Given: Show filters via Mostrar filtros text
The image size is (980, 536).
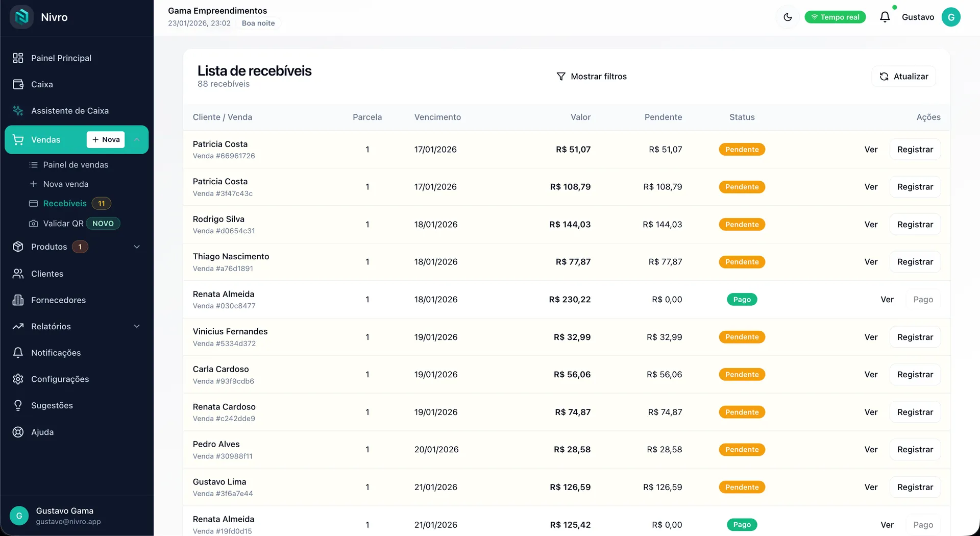Looking at the screenshot, I should coord(599,77).
